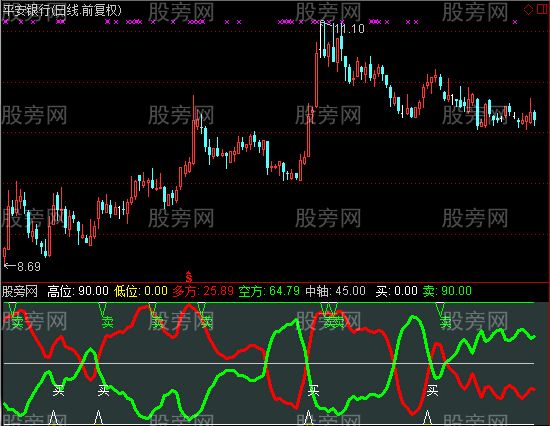
Task: Click the red diamond icon in chart corner
Action: pos(529,9)
